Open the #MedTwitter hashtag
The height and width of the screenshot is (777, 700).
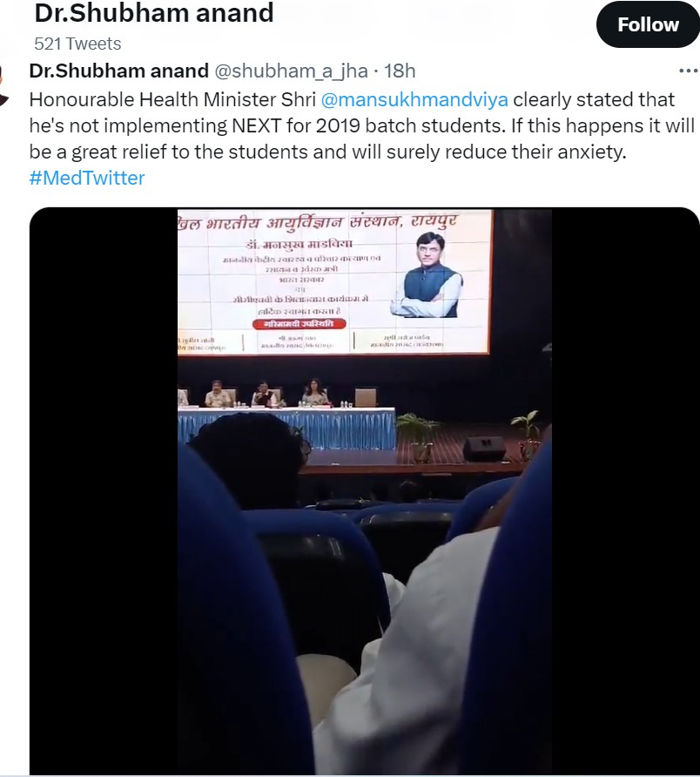pos(87,178)
